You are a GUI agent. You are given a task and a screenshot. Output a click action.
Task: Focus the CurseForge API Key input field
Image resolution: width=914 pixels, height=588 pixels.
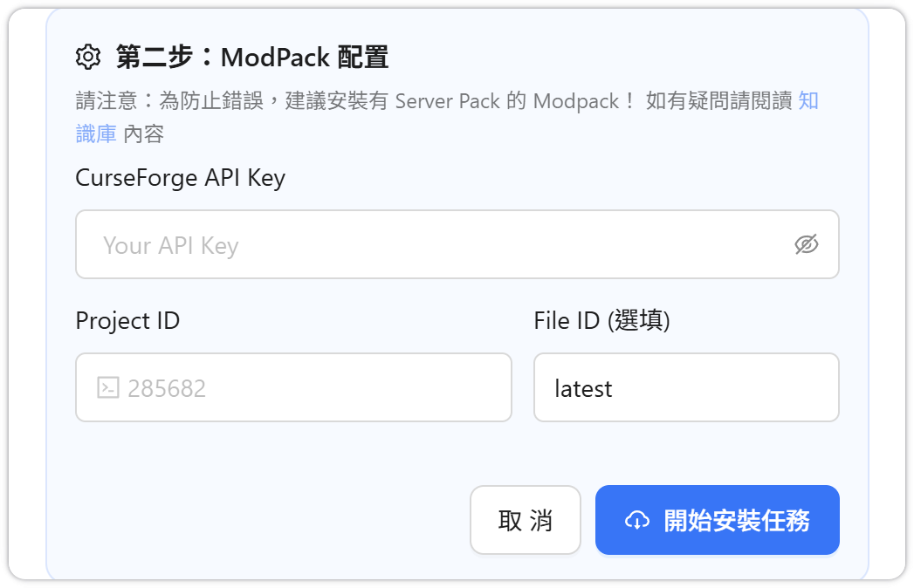[436, 245]
